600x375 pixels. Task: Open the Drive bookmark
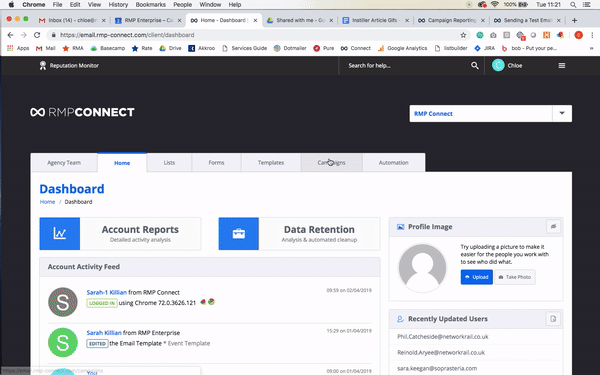click(x=170, y=48)
